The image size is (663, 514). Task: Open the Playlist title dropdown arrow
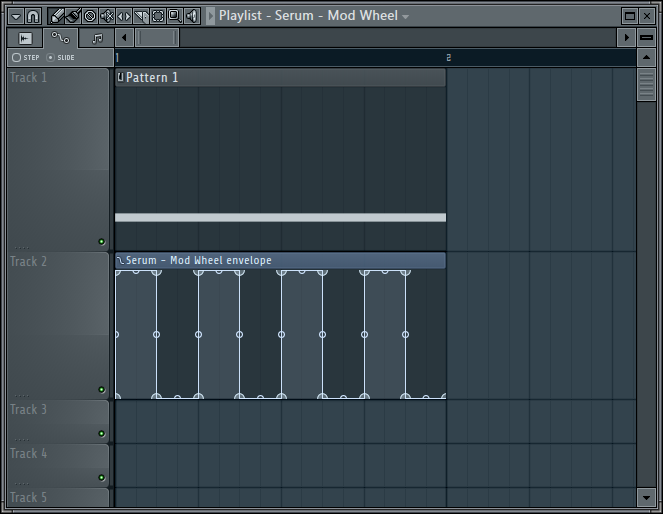pos(405,17)
